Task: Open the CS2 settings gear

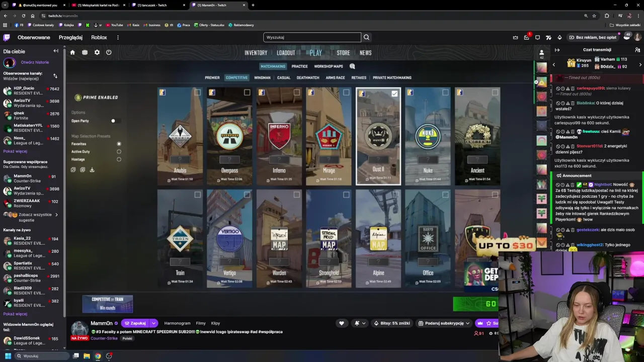Action: coord(97,52)
